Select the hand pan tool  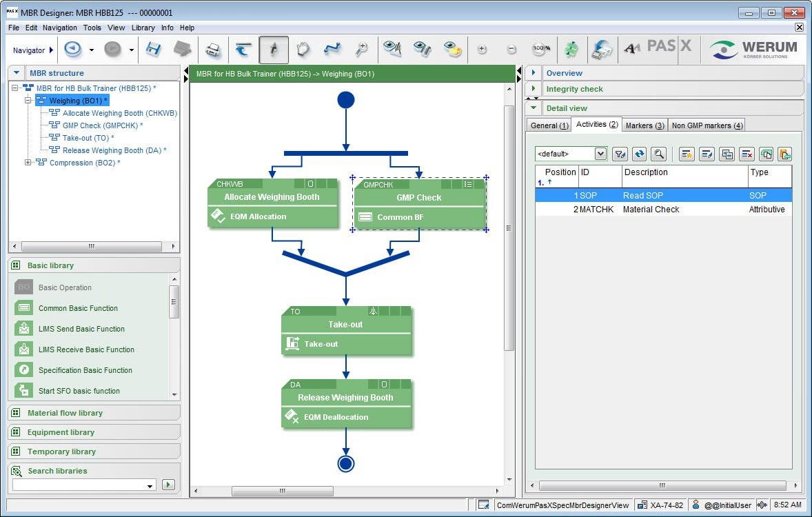tap(303, 50)
